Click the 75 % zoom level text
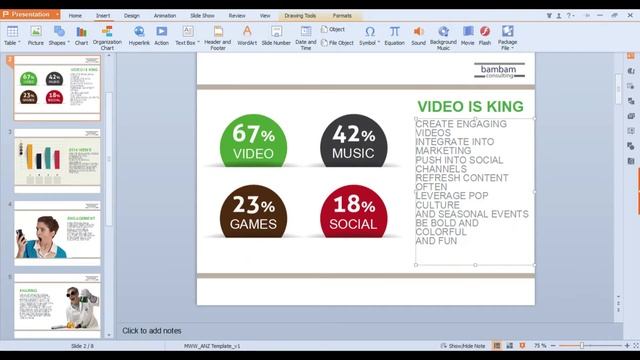Viewport: 640px width, 360px height. click(x=540, y=346)
